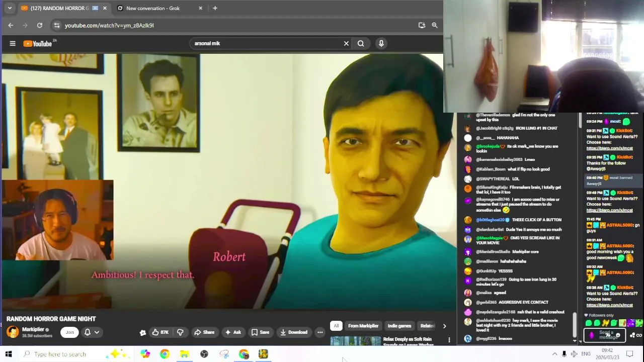The width and height of the screenshot is (644, 362).
Task: Show more filter chips with right arrow
Action: pyautogui.click(x=444, y=326)
